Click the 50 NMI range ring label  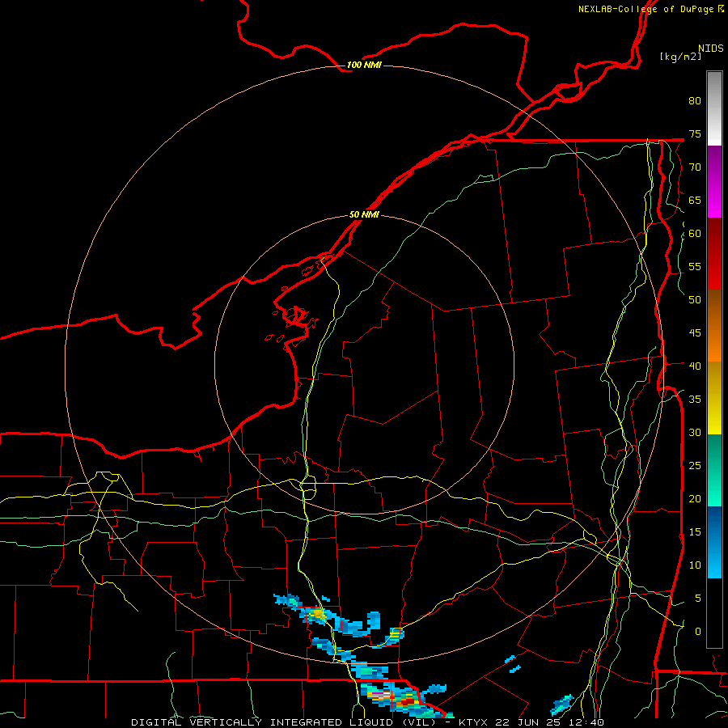coord(364,214)
